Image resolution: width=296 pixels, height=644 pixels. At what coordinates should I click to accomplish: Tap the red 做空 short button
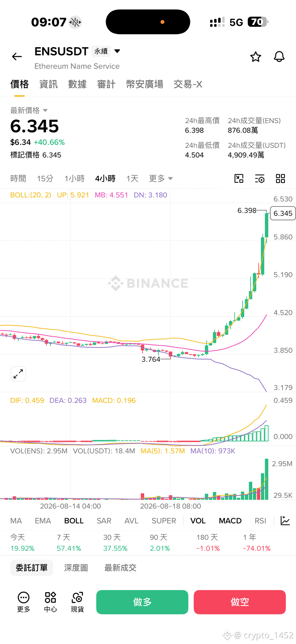tap(240, 602)
